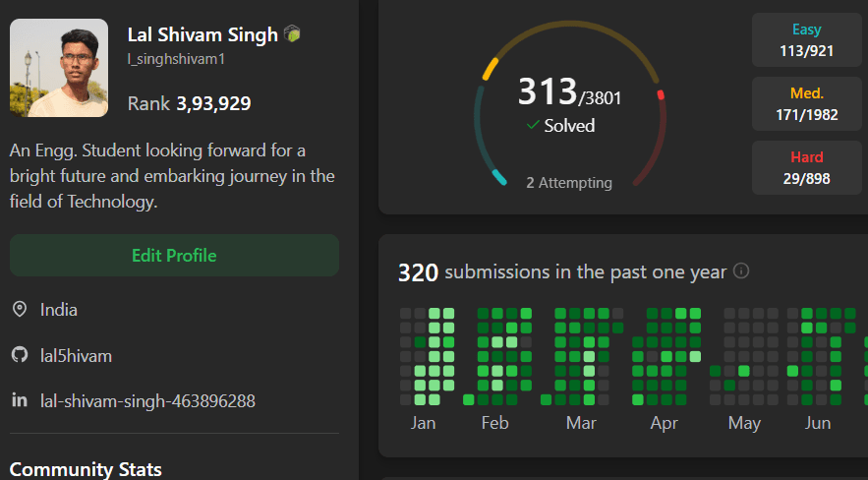868x480 pixels.
Task: Click the Jun heatmap month label
Action: click(818, 423)
